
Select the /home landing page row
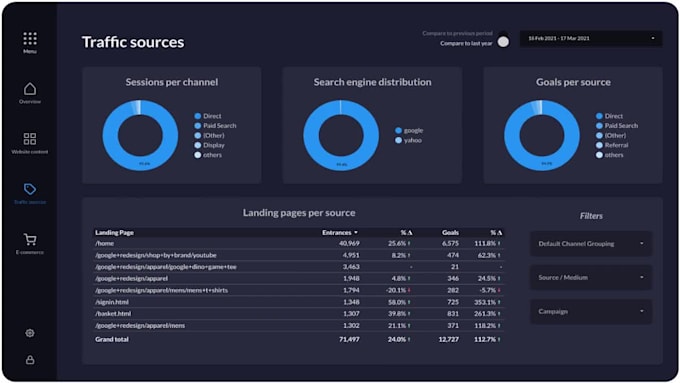tap(298, 244)
